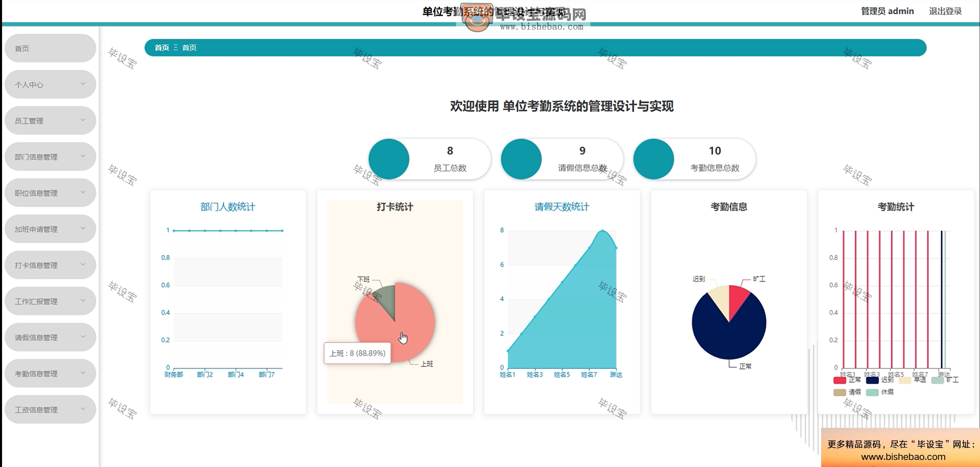Click the 考勤统计 chart title

coord(896,207)
